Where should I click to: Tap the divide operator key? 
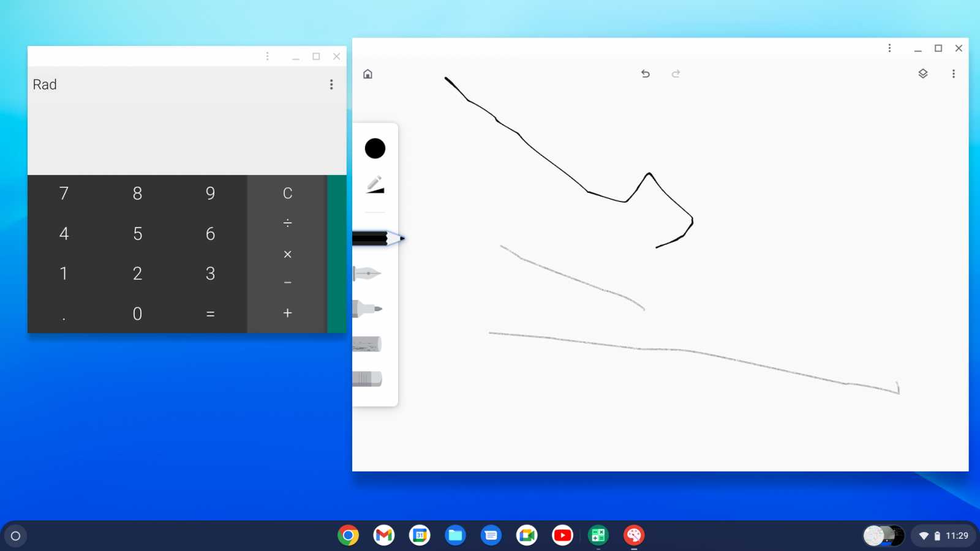[287, 223]
